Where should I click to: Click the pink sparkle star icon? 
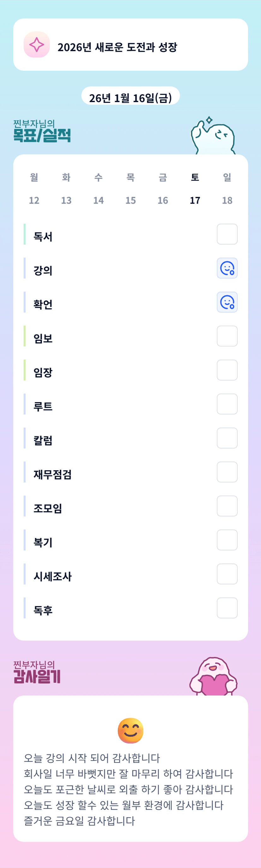37,45
